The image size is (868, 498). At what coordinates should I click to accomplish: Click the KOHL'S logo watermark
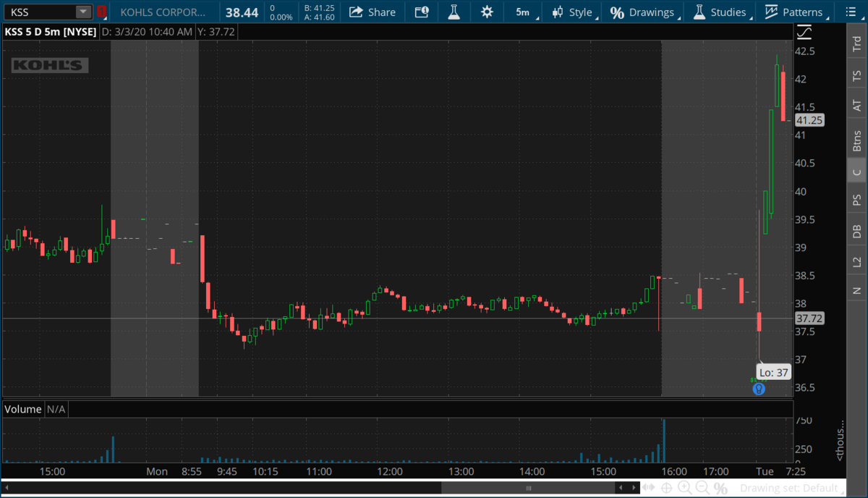tap(50, 66)
